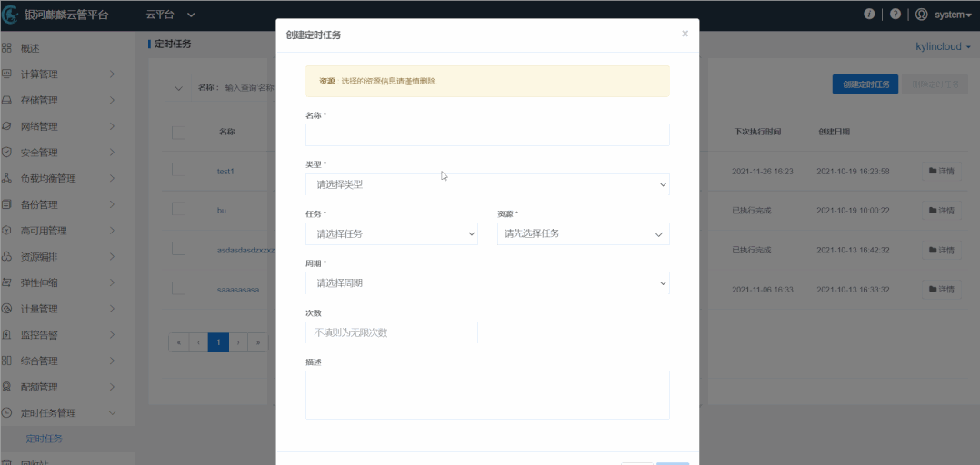Image resolution: width=980 pixels, height=465 pixels.
Task: Click the 存储管理 storage icon in sidebar
Action: coord(7,100)
